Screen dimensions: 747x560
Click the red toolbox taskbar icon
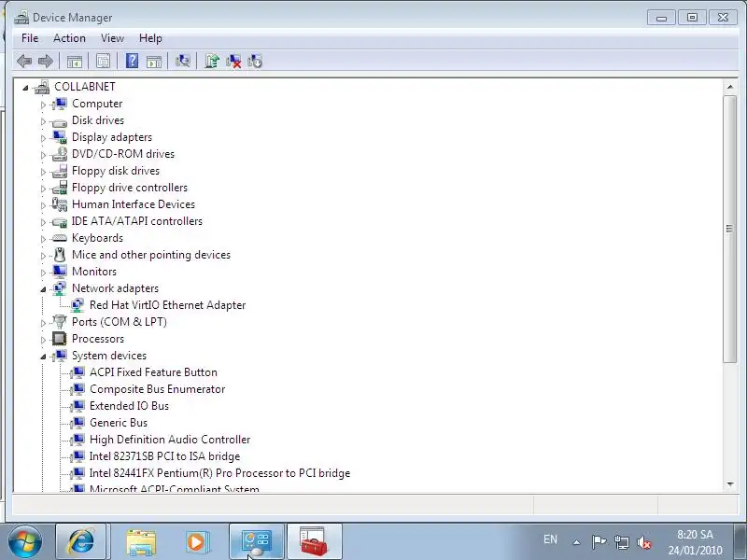pyautogui.click(x=314, y=541)
